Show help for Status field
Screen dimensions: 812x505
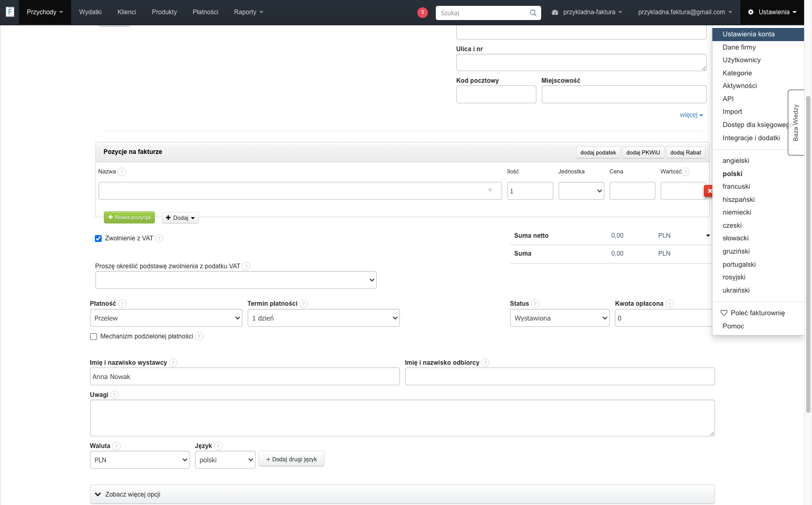(535, 304)
